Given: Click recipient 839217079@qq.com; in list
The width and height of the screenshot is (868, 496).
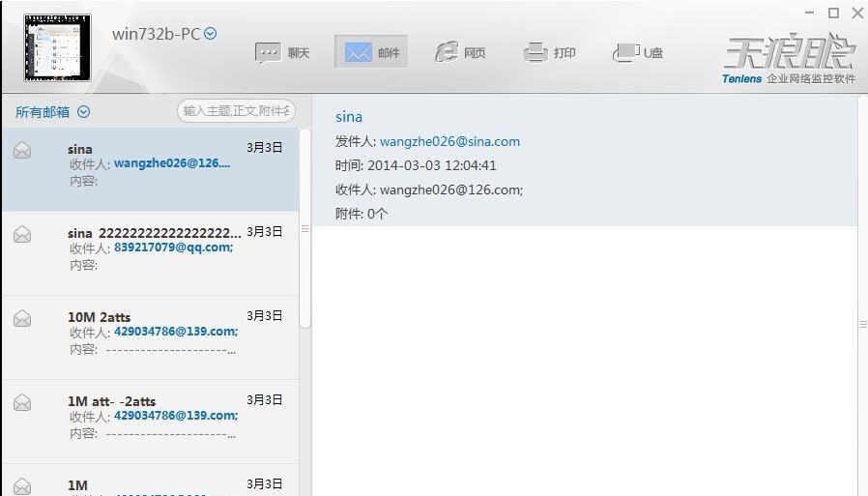Looking at the screenshot, I should pyautogui.click(x=174, y=248).
